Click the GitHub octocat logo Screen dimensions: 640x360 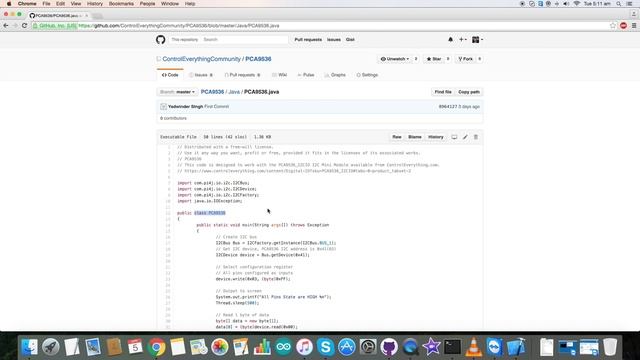pos(160,40)
